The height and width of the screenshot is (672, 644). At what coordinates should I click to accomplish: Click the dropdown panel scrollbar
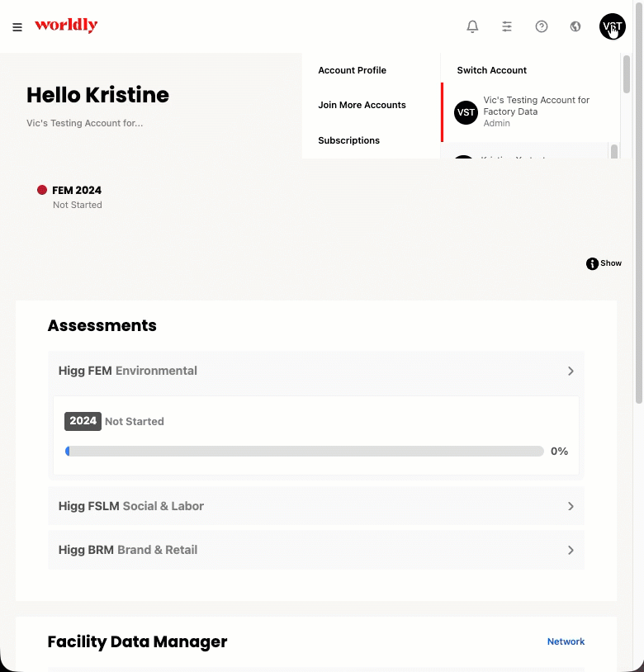coord(627,74)
